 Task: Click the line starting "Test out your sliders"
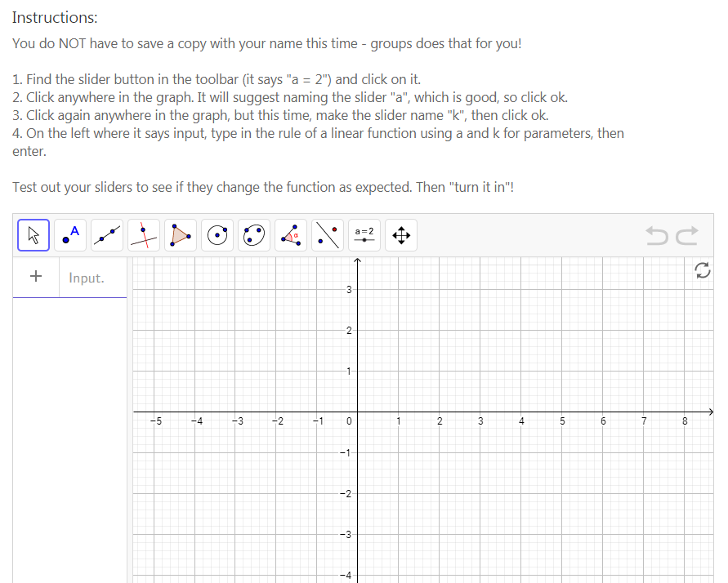coord(263,187)
